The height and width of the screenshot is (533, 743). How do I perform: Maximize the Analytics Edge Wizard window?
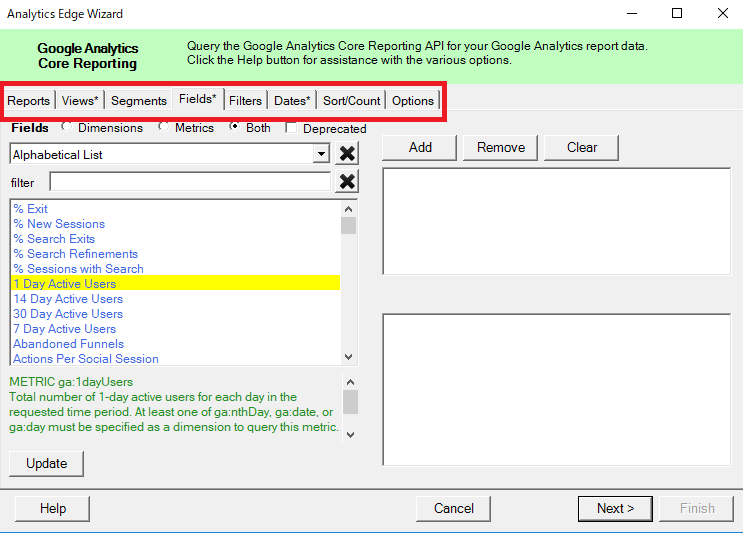tap(677, 13)
